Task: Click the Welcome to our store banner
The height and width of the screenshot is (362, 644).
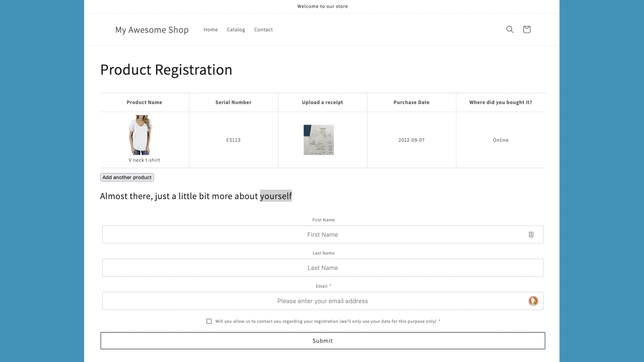Action: click(x=322, y=6)
